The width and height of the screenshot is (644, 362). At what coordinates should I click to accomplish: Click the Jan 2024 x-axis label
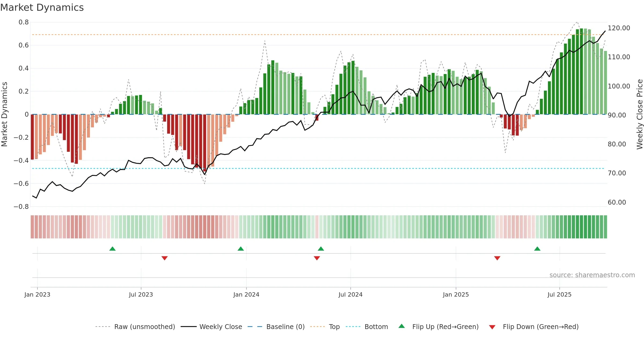246,294
